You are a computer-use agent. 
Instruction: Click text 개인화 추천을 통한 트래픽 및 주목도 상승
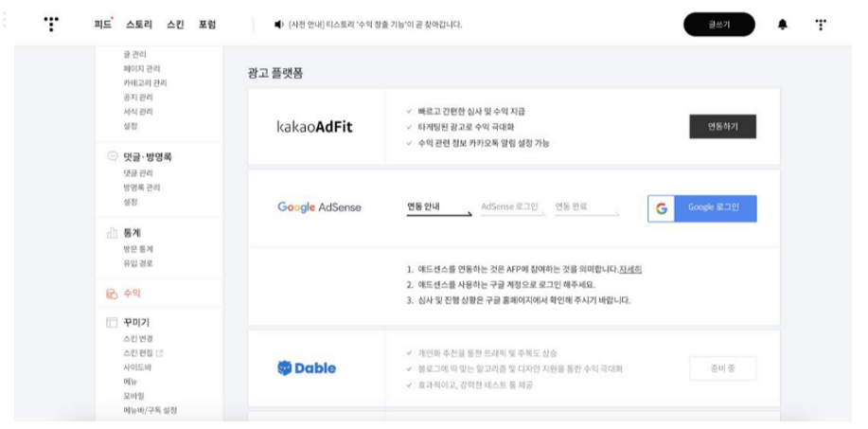click(487, 353)
